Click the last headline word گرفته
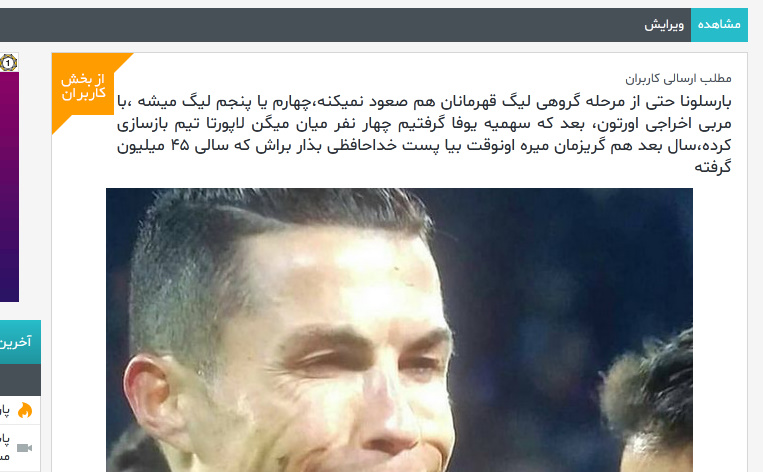Screen dimensions: 763x472 713,167
